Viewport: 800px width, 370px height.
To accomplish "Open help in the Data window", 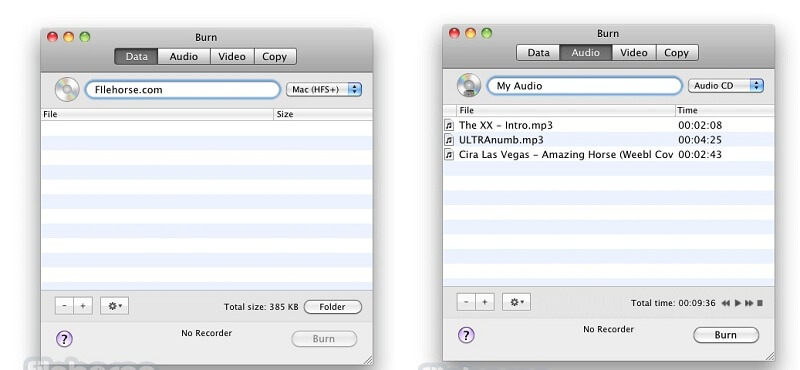I will (64, 339).
